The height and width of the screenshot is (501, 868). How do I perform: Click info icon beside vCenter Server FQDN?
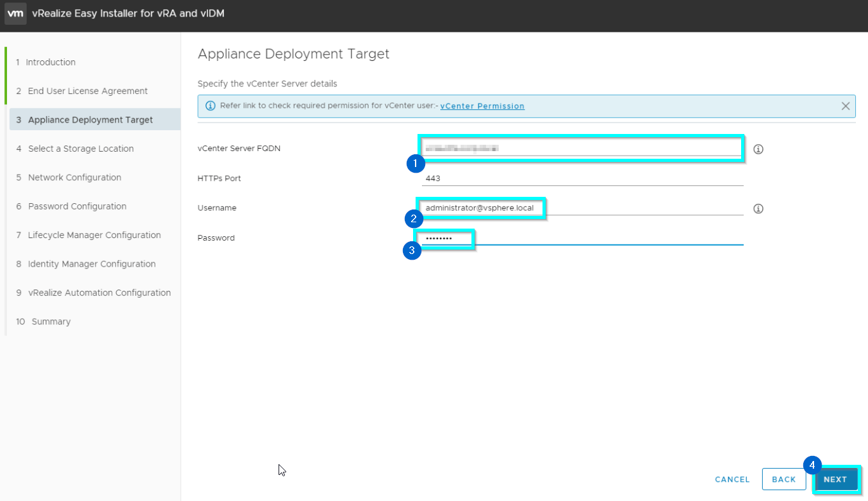click(x=758, y=149)
